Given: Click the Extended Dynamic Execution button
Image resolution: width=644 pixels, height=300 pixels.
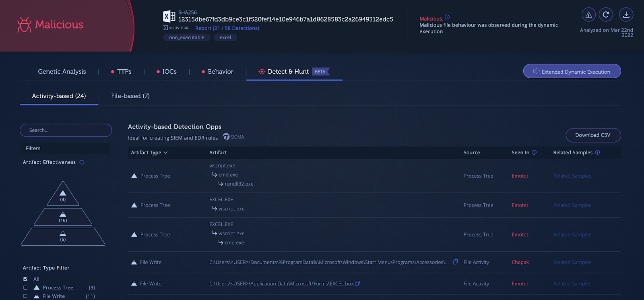Looking at the screenshot, I should (572, 71).
